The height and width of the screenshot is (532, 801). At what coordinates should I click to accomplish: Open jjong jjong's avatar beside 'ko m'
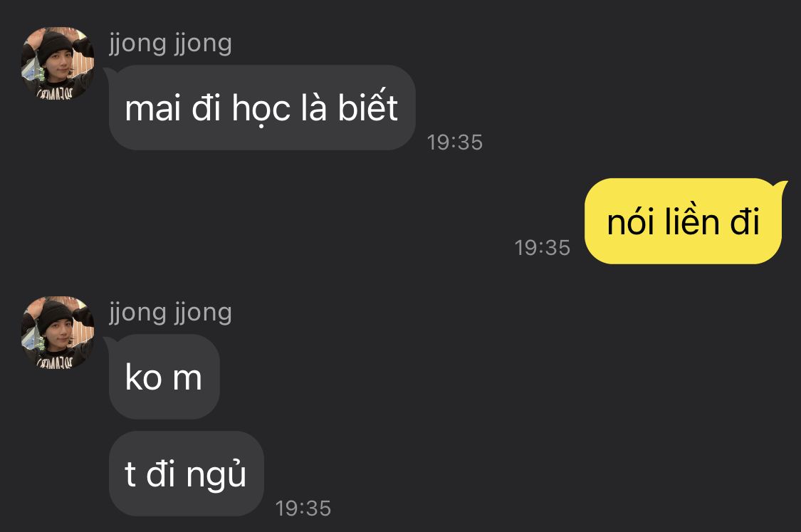57,332
